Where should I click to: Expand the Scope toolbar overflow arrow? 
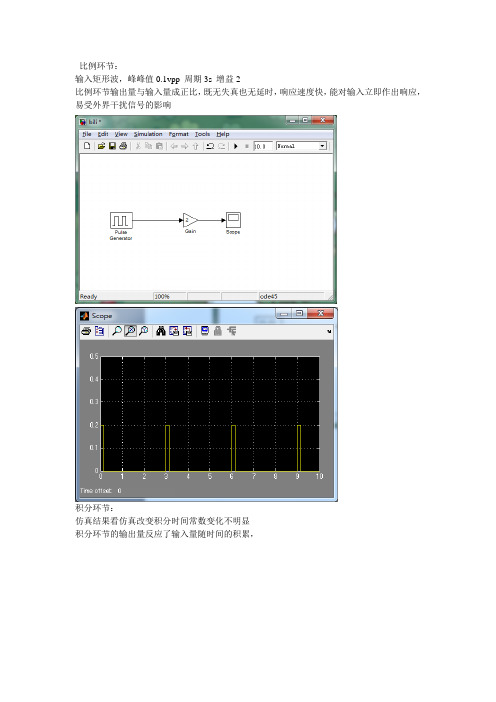[x=329, y=331]
